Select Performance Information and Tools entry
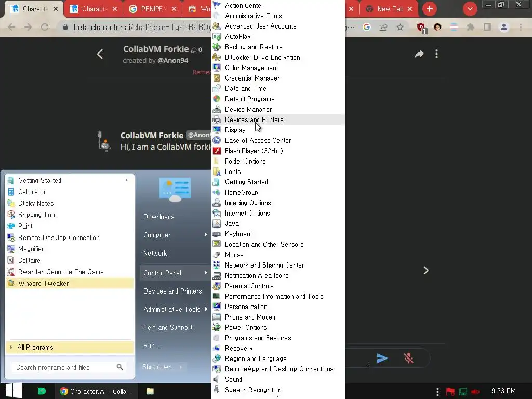532x399 pixels. 277,296
